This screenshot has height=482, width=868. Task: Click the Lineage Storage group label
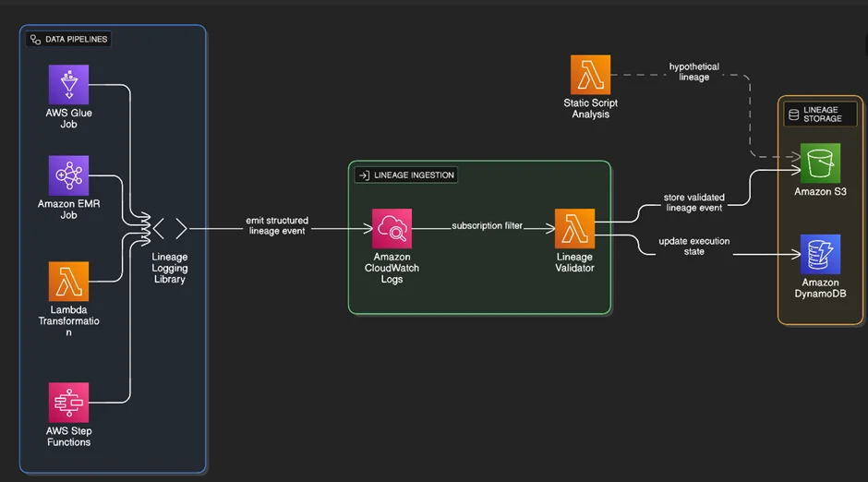815,114
